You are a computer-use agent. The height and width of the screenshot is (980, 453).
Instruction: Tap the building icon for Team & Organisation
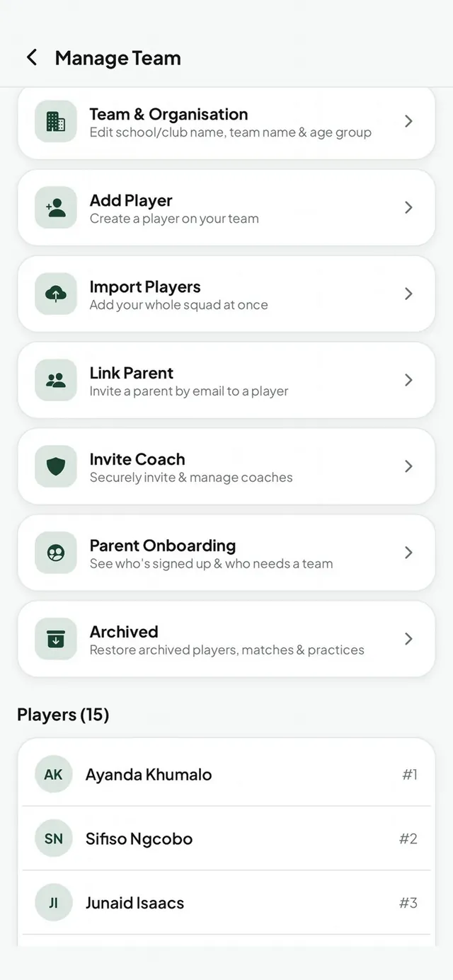pos(56,121)
